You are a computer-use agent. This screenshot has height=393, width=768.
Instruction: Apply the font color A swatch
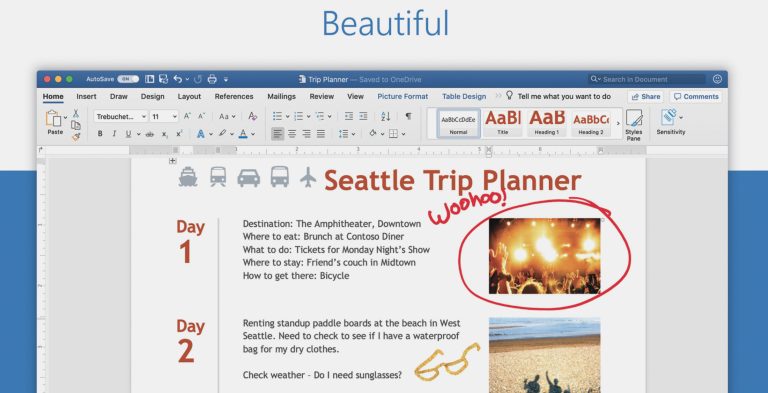(243, 134)
